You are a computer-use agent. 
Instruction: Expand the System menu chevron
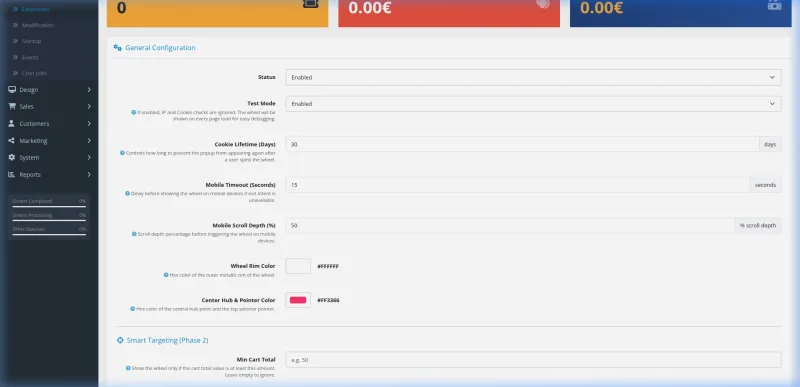(89, 158)
